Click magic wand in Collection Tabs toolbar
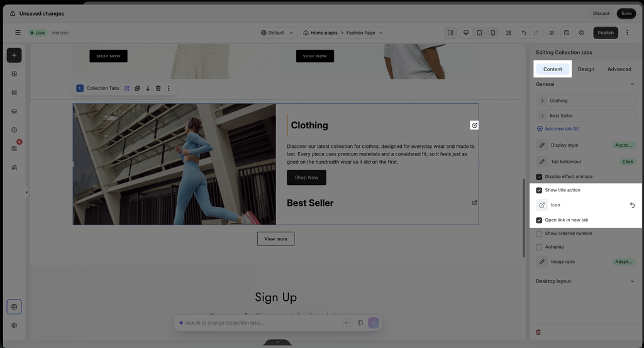The height and width of the screenshot is (348, 644). point(127,88)
